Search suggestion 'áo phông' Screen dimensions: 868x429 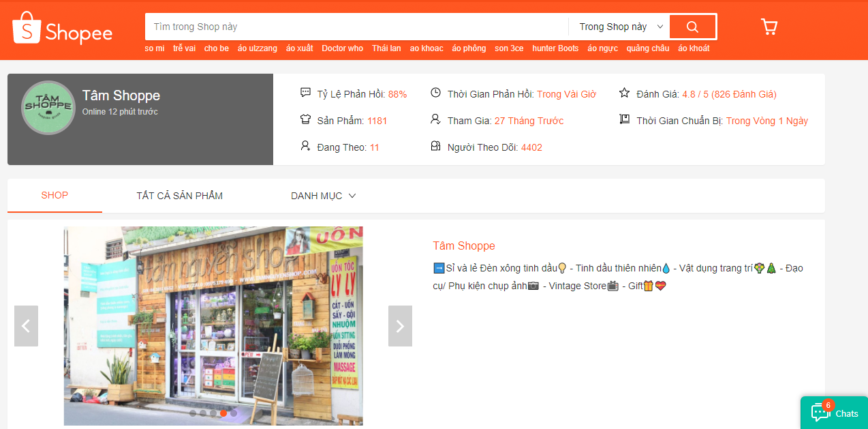[469, 48]
